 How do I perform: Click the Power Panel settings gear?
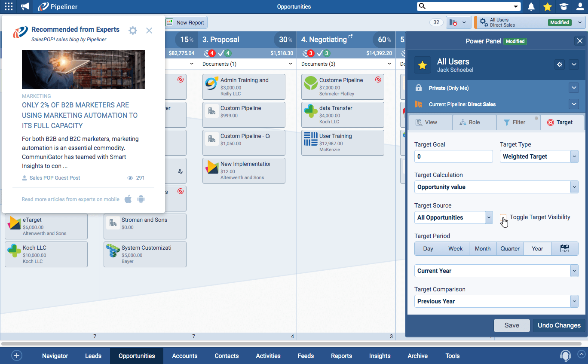[x=559, y=64]
